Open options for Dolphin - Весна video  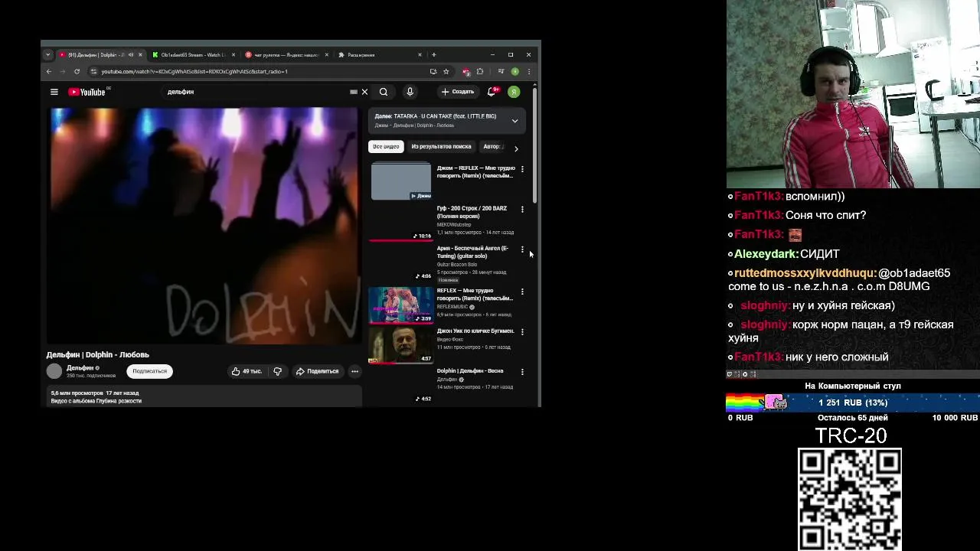(x=522, y=371)
